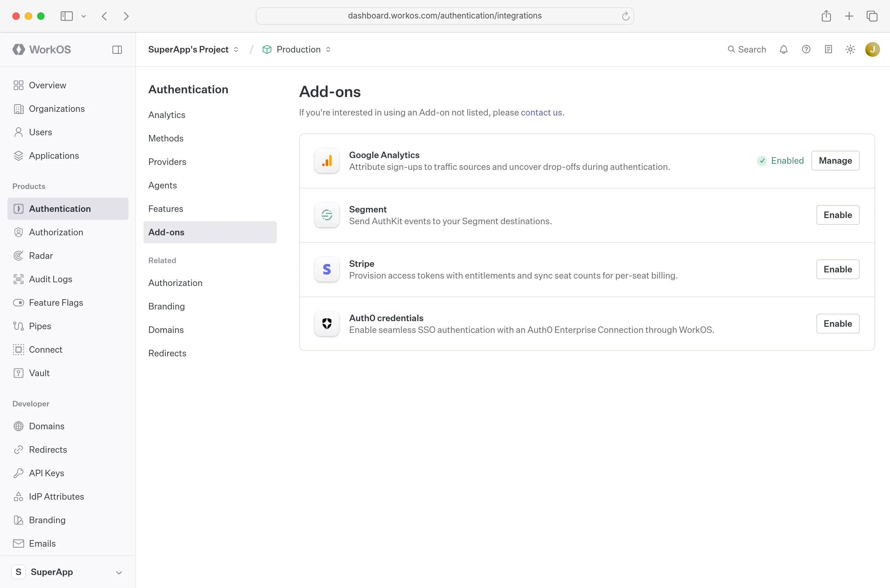Viewport: 890px width, 588px height.
Task: Open the help question-mark icon
Action: [806, 49]
